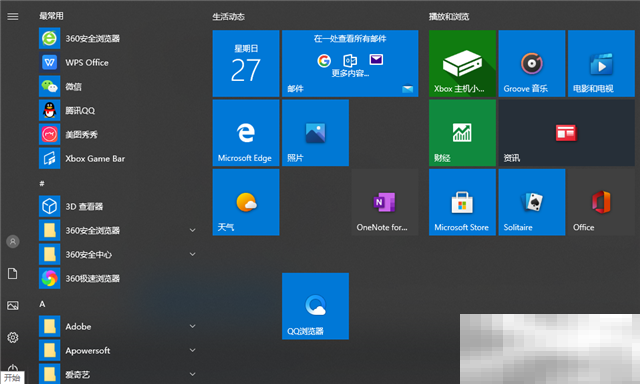Open the 邮件 mail tile
The height and width of the screenshot is (384, 640).
tap(350, 63)
